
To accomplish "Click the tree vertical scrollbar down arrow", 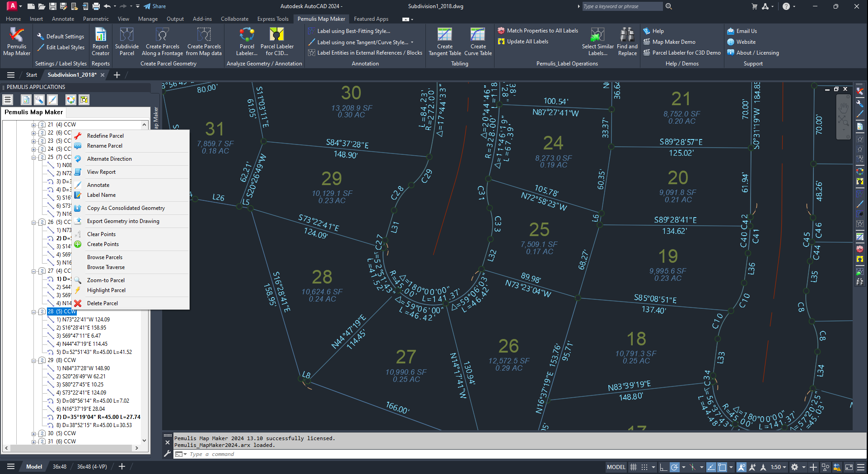I will pos(145,440).
